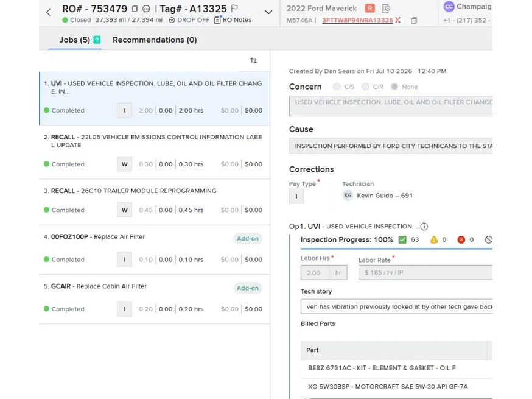Click the 2.00 hrs value on UVI job
The image size is (532, 399).
click(191, 110)
